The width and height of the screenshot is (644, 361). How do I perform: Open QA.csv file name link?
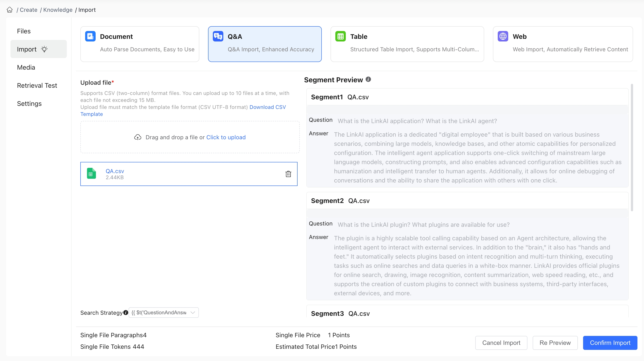point(115,171)
